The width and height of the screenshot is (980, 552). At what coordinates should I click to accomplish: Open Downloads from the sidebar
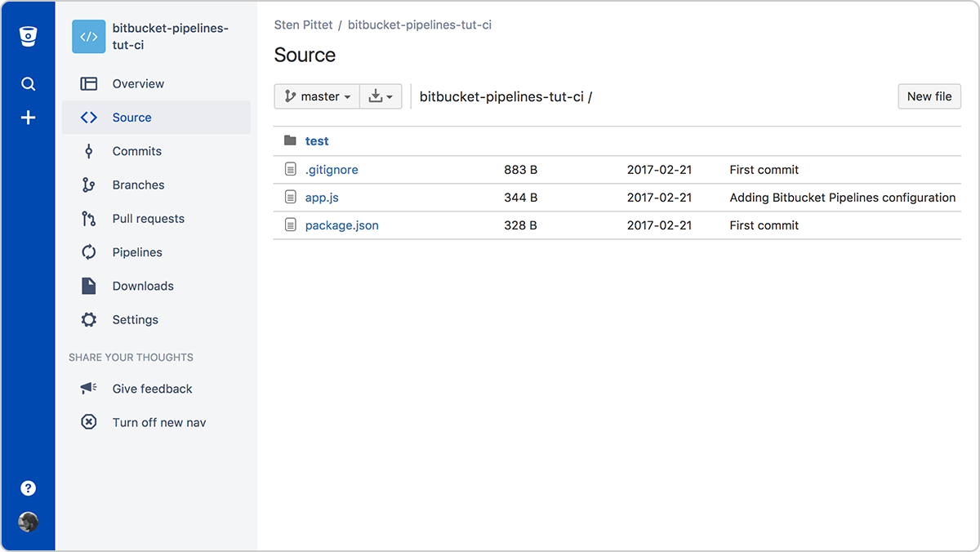tap(143, 286)
